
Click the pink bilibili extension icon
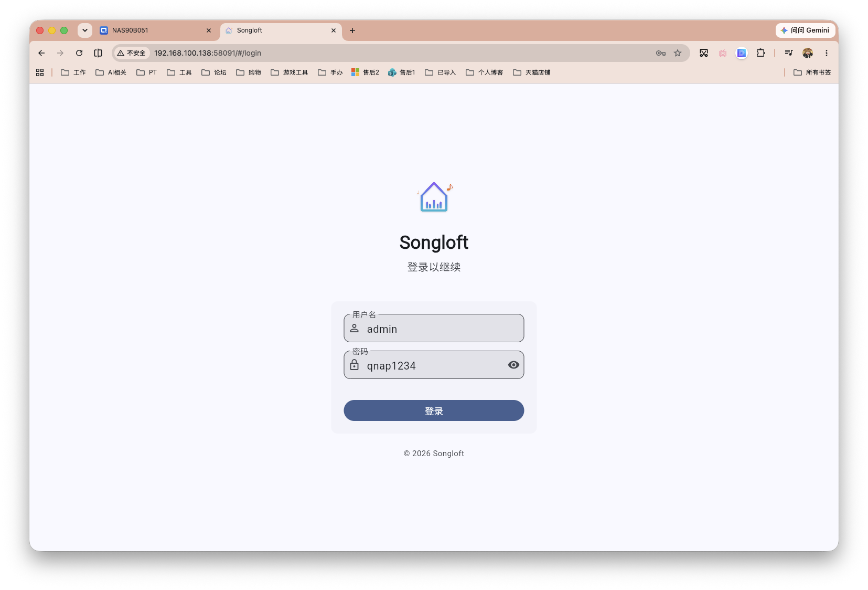coord(723,53)
